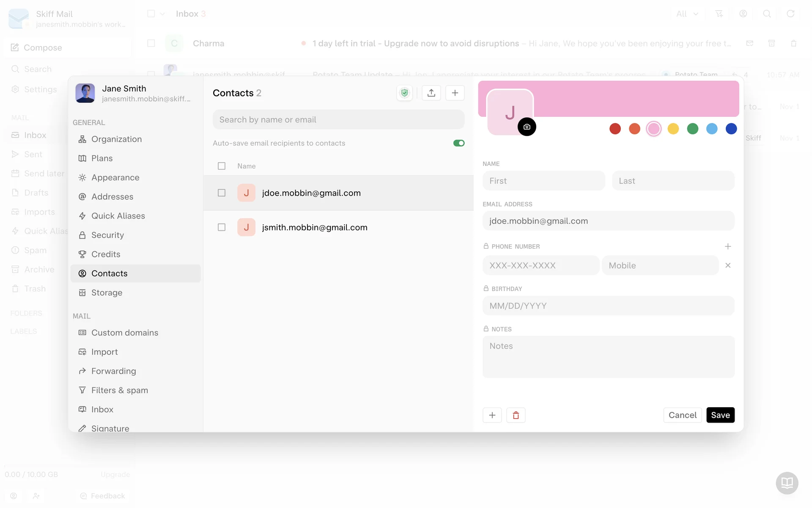Select all contacts with Name header checkbox
812x508 pixels.
click(x=222, y=166)
